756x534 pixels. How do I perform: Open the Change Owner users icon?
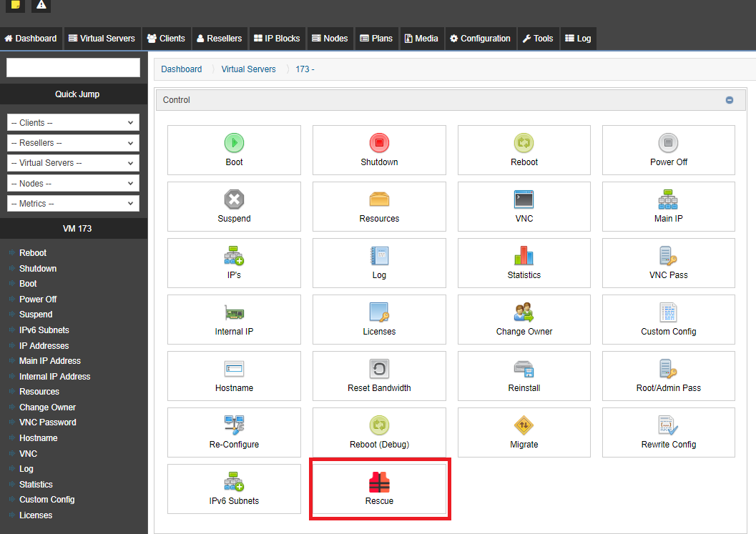pyautogui.click(x=524, y=312)
